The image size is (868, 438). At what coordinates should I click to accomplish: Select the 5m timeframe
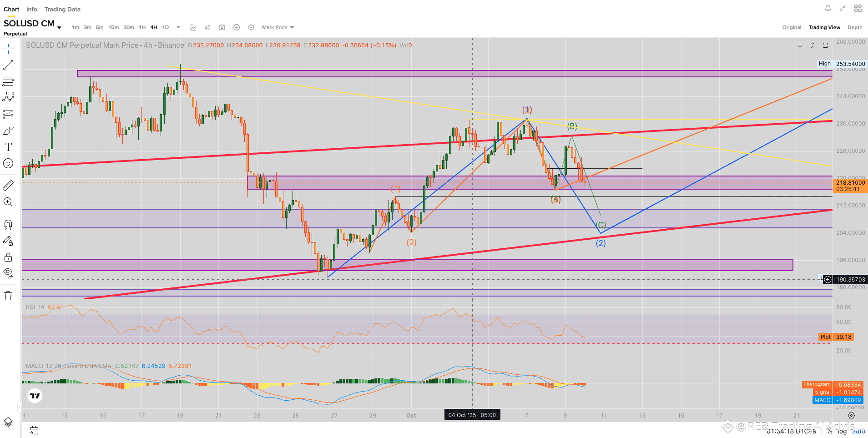(x=100, y=27)
